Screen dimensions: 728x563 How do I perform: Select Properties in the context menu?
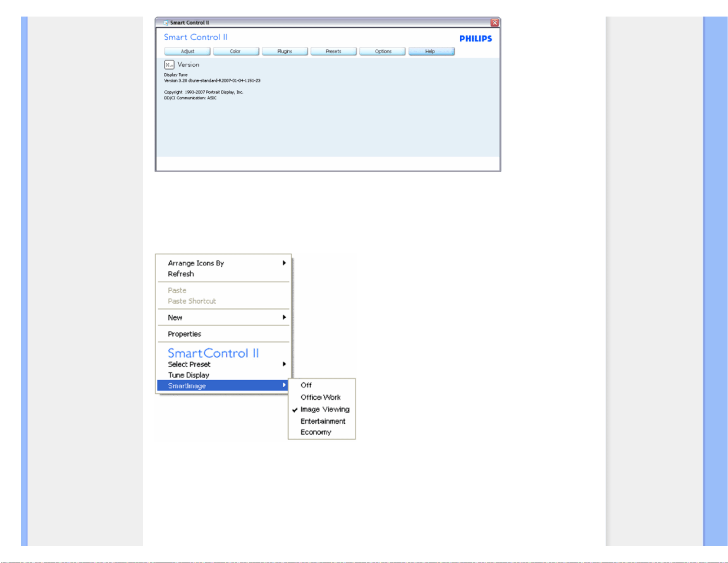[223, 334]
